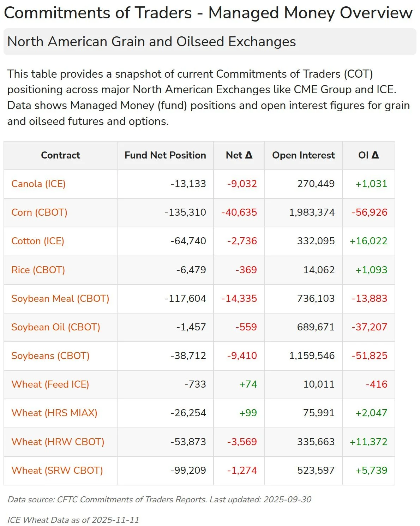Click the OI Δ column header

[368, 155]
